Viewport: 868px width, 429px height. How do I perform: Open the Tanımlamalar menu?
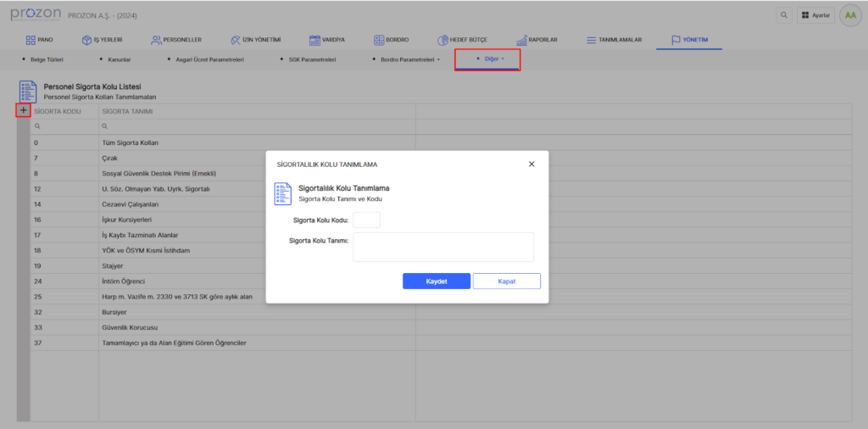pyautogui.click(x=614, y=40)
